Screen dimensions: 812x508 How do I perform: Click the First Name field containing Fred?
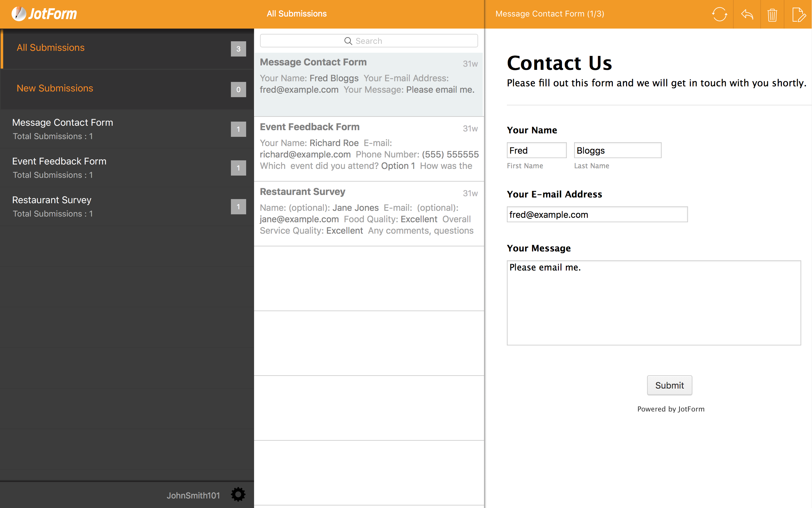537,150
